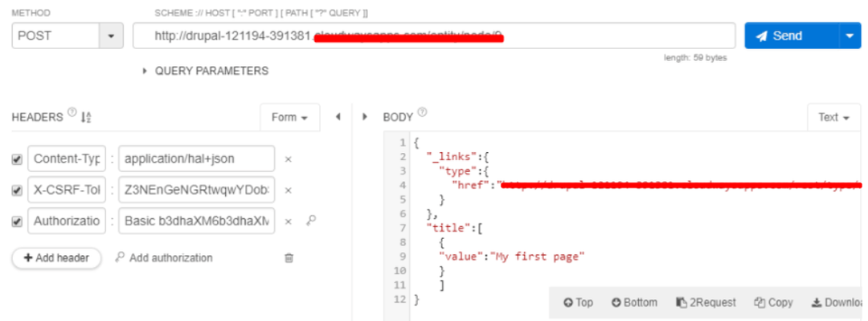Open the headers Form view dropdown
The height and width of the screenshot is (321, 868).
pyautogui.click(x=290, y=117)
